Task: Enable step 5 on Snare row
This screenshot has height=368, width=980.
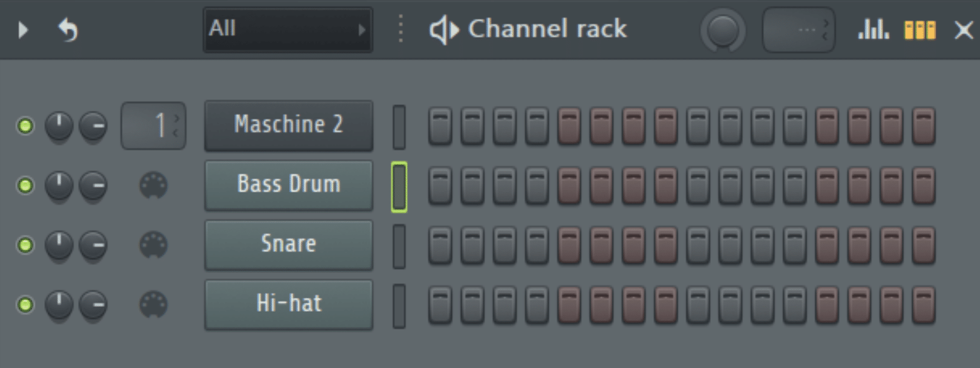Action: 569,245
